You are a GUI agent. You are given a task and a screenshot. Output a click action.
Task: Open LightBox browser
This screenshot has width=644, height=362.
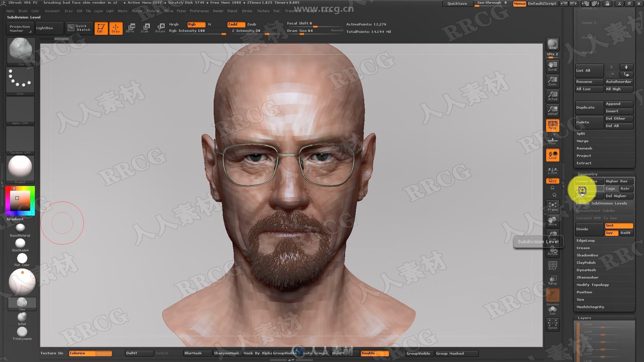pos(49,28)
